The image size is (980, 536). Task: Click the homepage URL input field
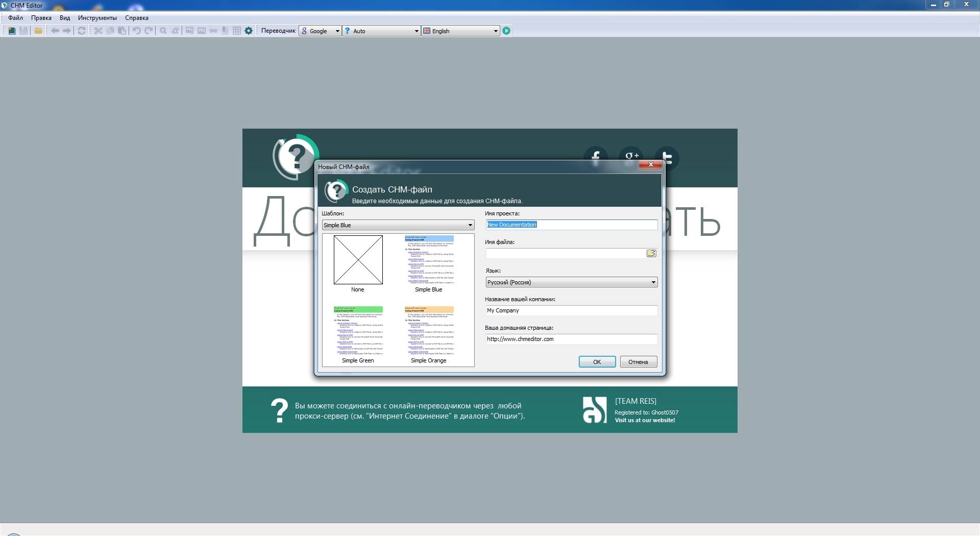pos(572,339)
